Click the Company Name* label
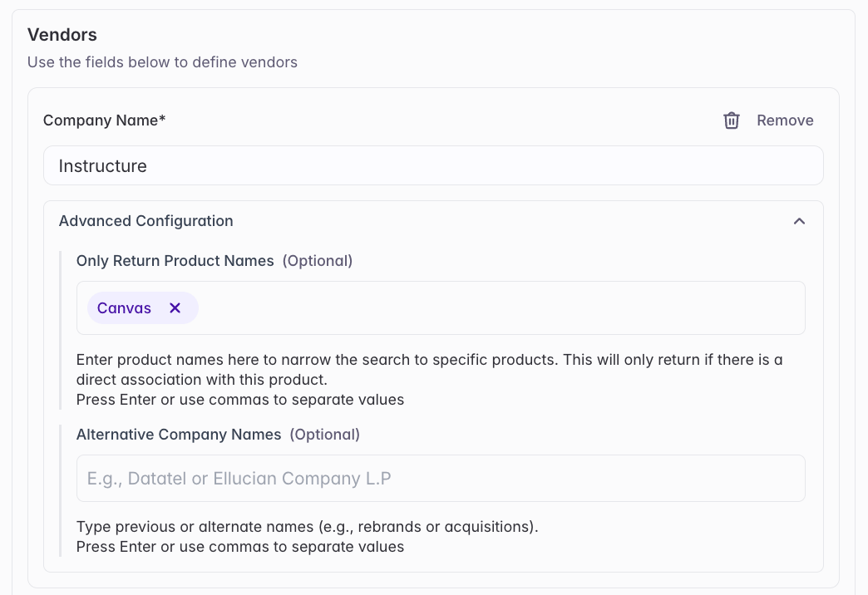This screenshot has height=595, width=868. (104, 120)
